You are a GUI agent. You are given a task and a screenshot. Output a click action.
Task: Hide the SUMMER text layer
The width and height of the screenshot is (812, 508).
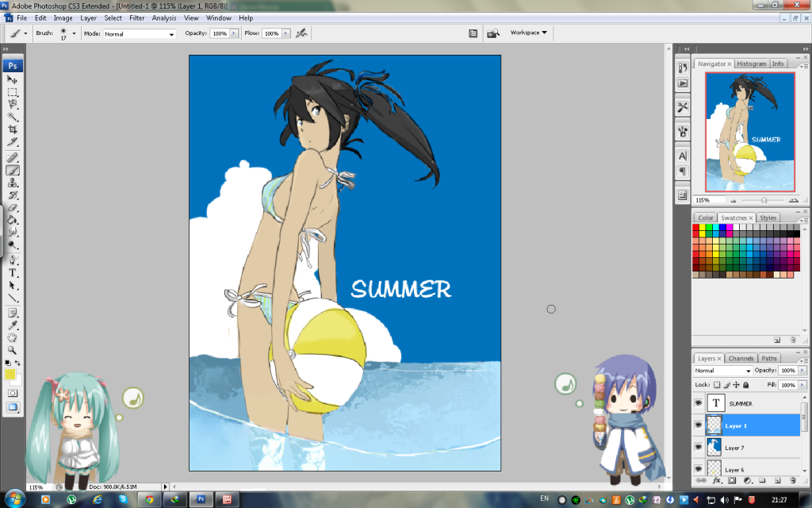point(698,403)
